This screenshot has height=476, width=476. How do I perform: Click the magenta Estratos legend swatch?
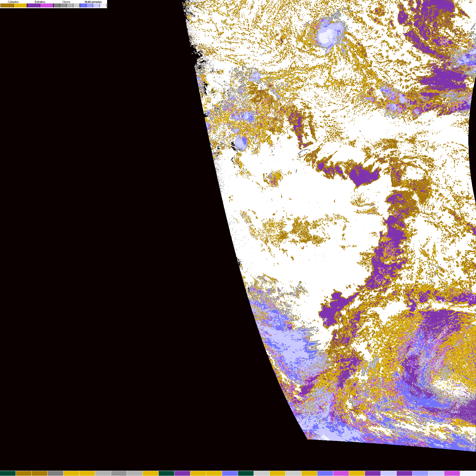tap(47, 5)
